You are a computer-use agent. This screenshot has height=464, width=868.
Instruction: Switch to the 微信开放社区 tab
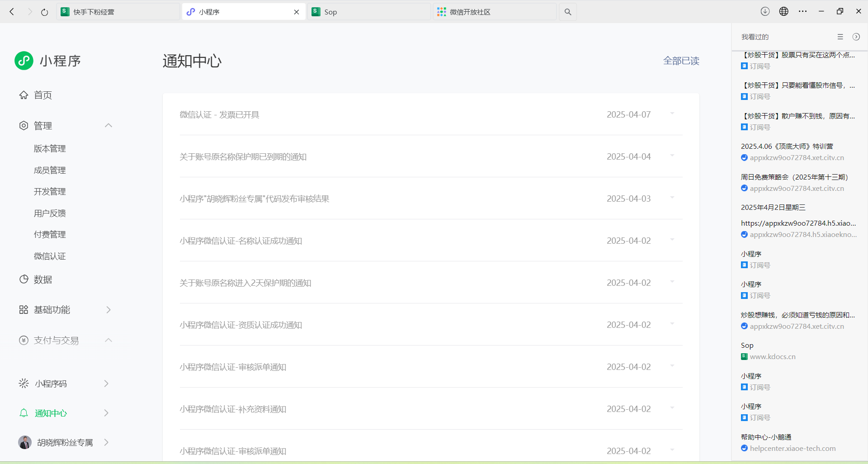pyautogui.click(x=495, y=12)
